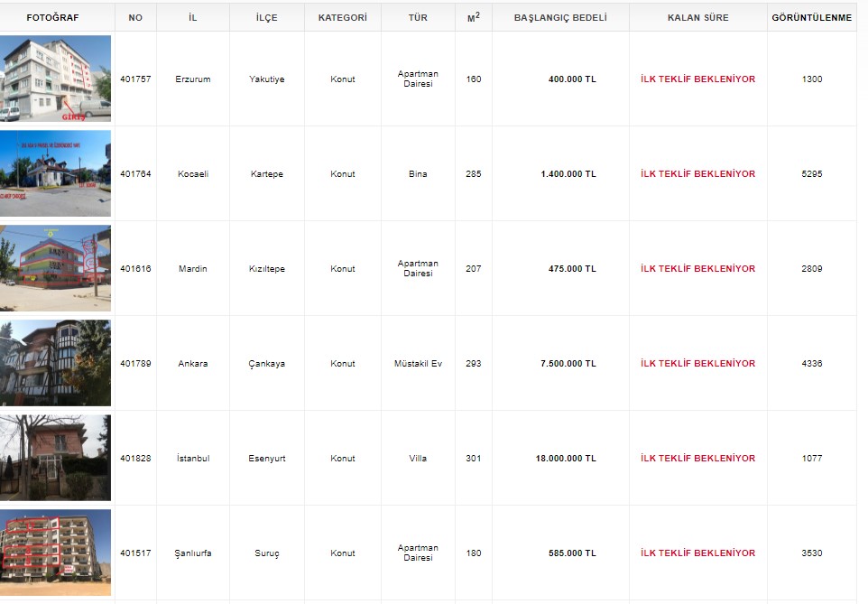Click the Kocaeli Kartepe building photo
868x604 pixels.
coord(56,173)
